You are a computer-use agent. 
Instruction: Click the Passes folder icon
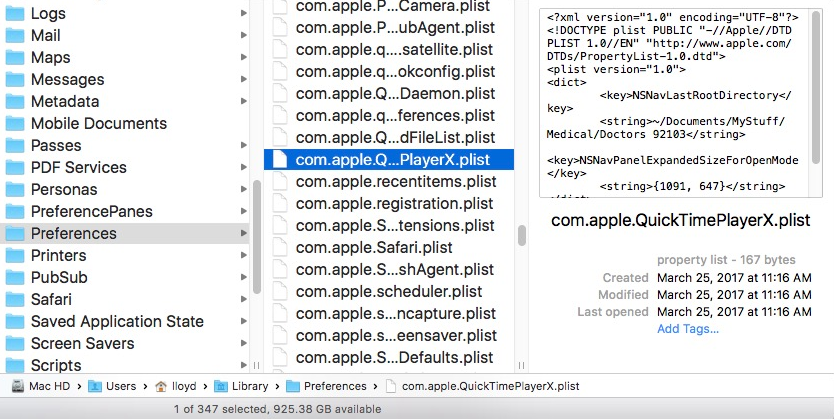point(14,145)
